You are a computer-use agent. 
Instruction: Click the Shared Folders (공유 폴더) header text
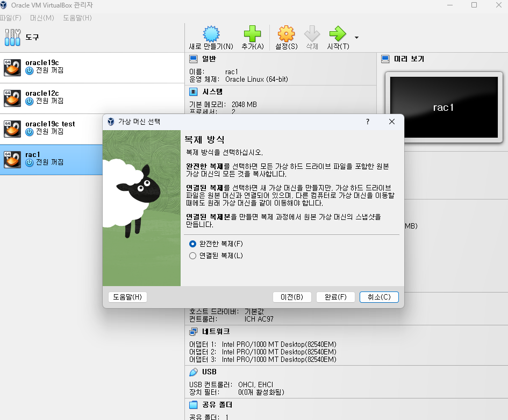(217, 405)
